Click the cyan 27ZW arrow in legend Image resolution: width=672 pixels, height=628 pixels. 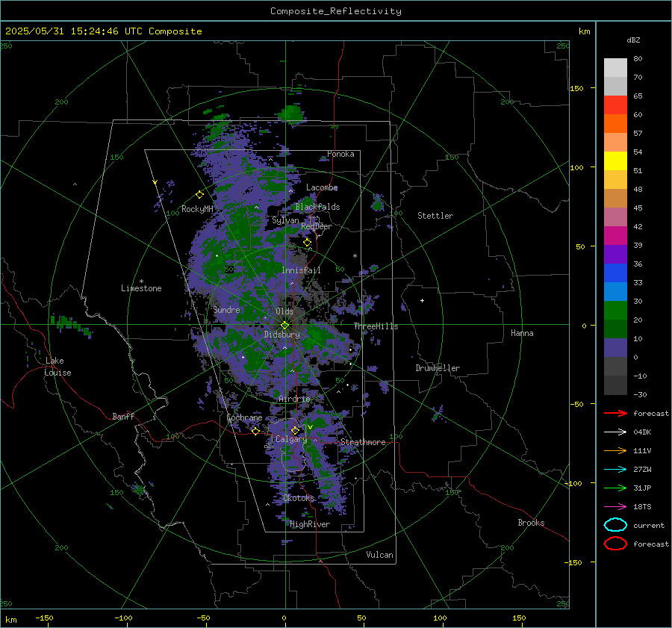click(615, 470)
